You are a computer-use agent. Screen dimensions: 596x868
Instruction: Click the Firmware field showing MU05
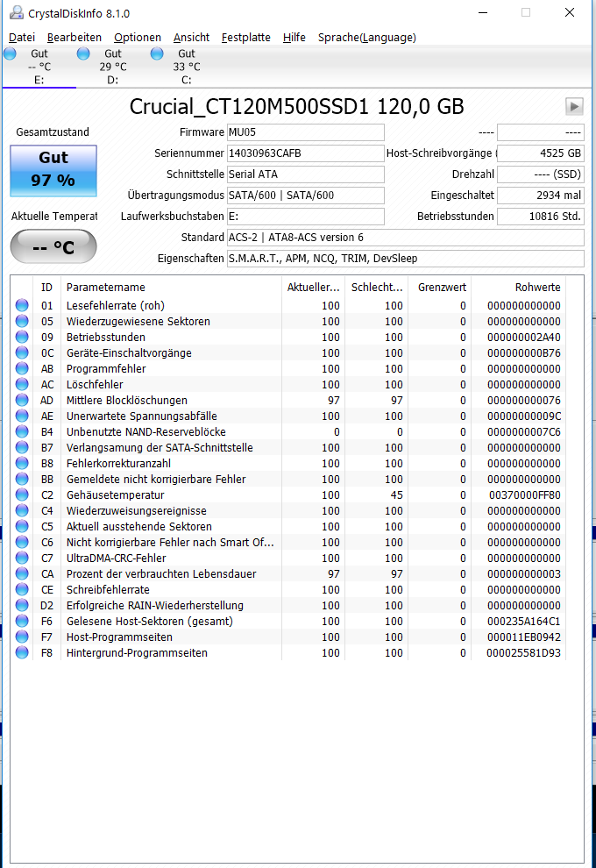coord(306,132)
